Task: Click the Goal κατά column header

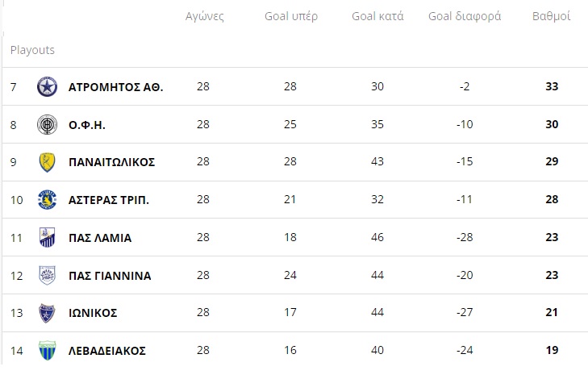Action: 377,16
